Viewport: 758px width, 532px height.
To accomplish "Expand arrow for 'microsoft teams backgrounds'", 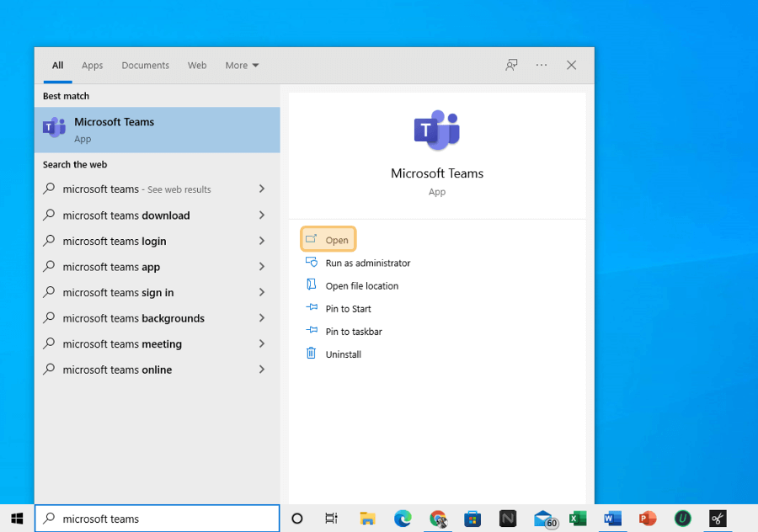I will [262, 318].
